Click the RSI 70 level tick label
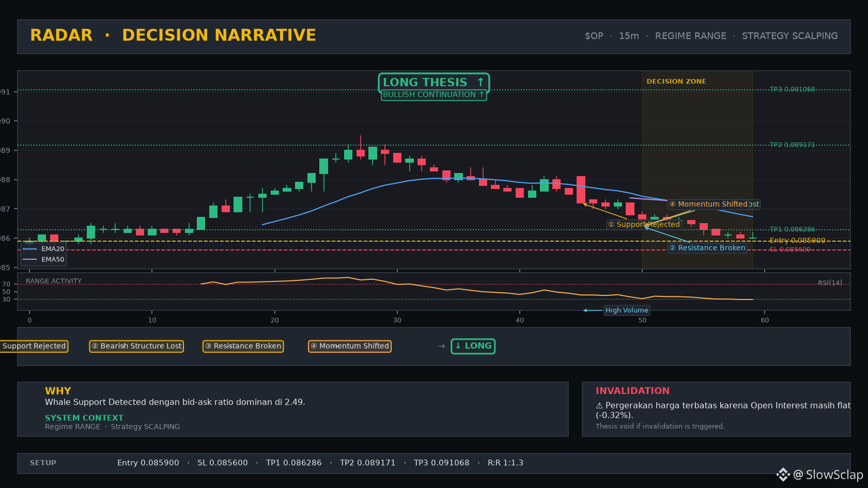868x488 pixels. pos(6,284)
